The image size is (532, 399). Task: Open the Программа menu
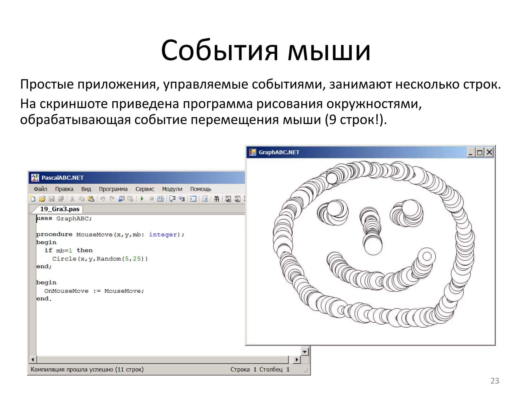pos(113,189)
